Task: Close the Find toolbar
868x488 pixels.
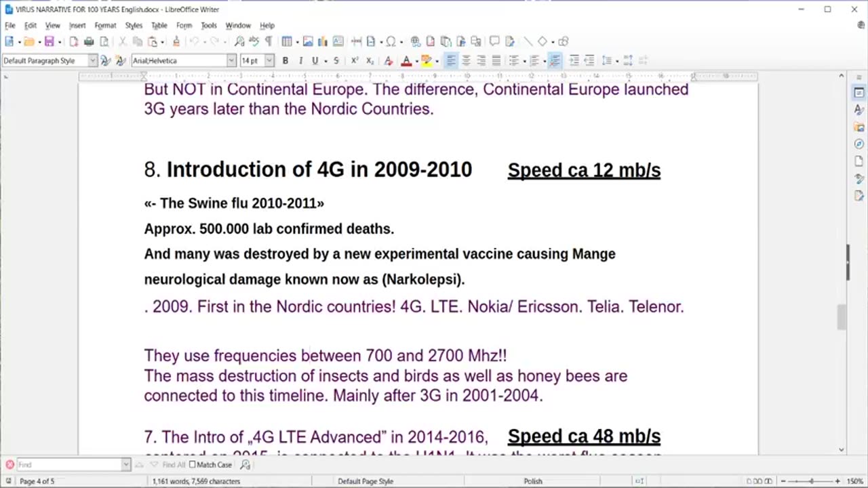Action: (x=9, y=464)
